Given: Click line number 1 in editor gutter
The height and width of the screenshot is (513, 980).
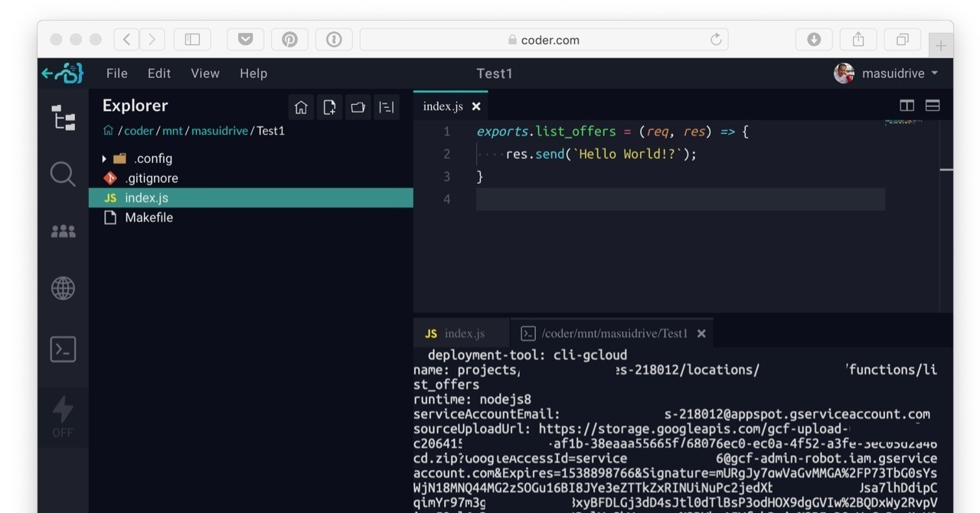Looking at the screenshot, I should (446, 132).
